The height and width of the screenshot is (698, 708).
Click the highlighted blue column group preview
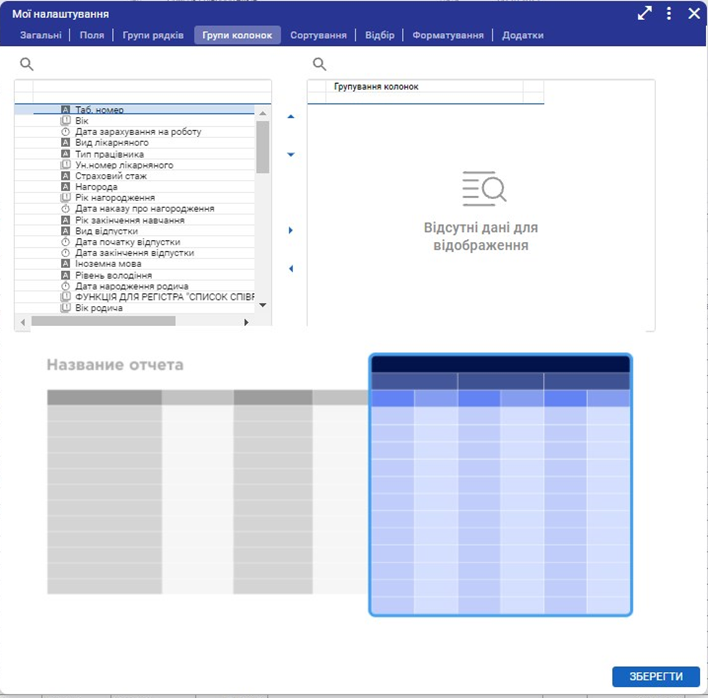click(500, 485)
